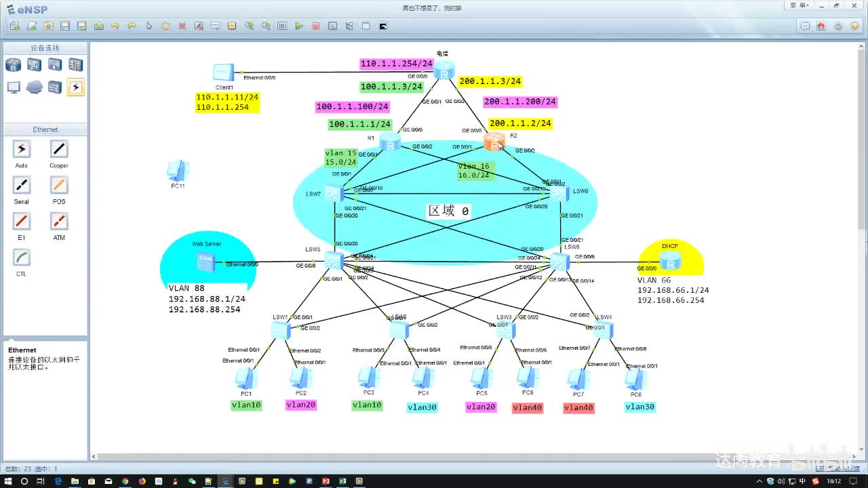Click the Capture Data toolbar icon

pos(332,26)
